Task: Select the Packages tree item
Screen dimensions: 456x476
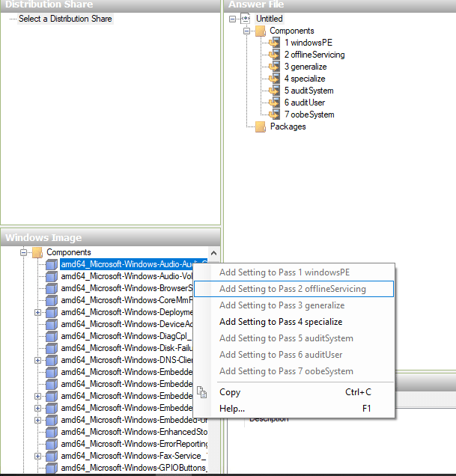Action: tap(288, 126)
